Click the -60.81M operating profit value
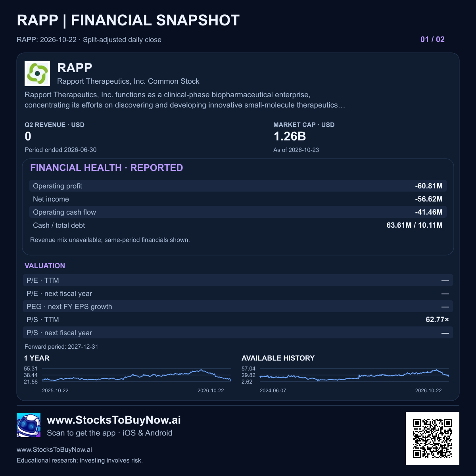 pos(429,186)
